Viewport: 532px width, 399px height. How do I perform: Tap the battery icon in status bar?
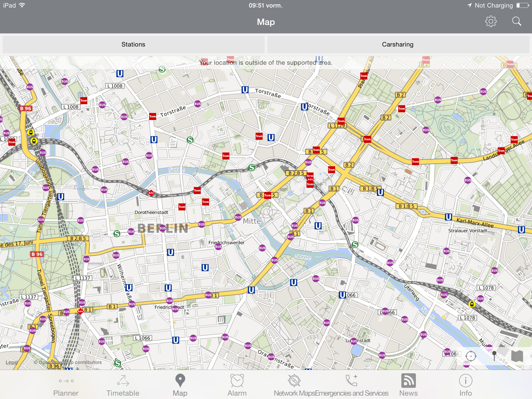pyautogui.click(x=523, y=5)
